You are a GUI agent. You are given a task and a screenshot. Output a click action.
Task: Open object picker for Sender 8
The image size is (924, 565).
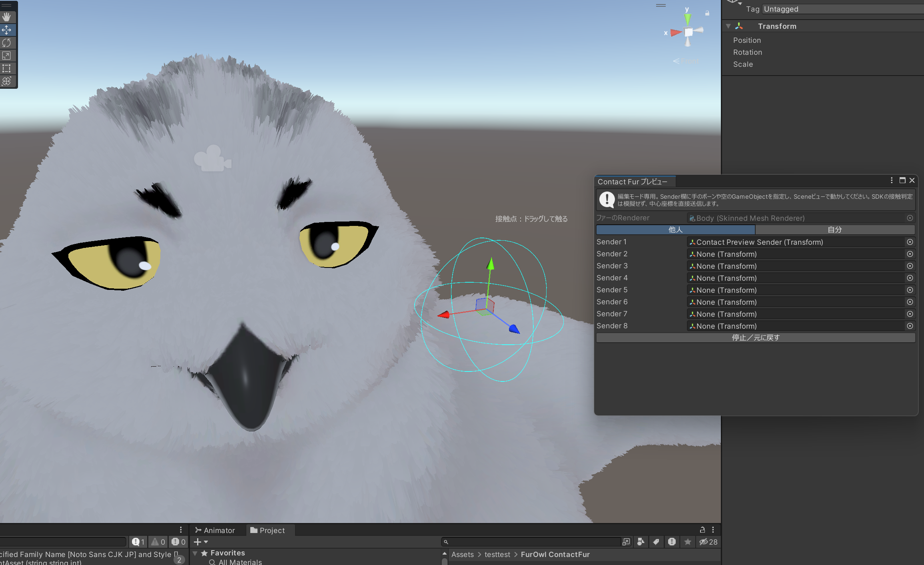coord(910,326)
